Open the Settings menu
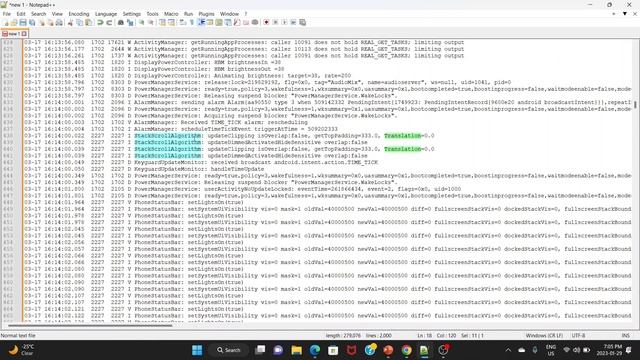 point(132,14)
